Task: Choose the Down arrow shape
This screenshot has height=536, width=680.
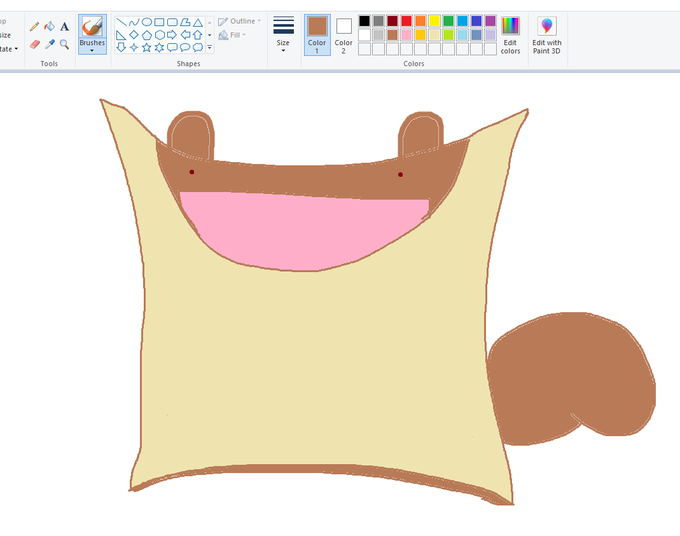Action: point(121,47)
